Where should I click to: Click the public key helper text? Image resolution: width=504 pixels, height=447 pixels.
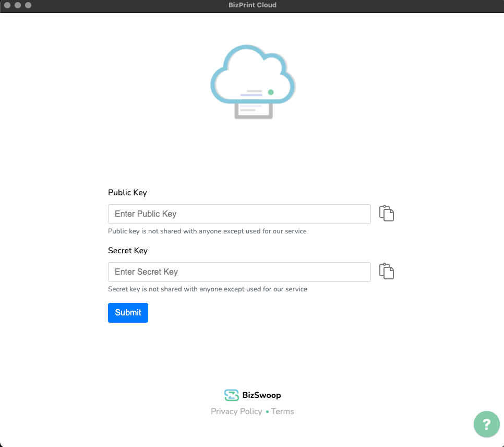pos(207,231)
